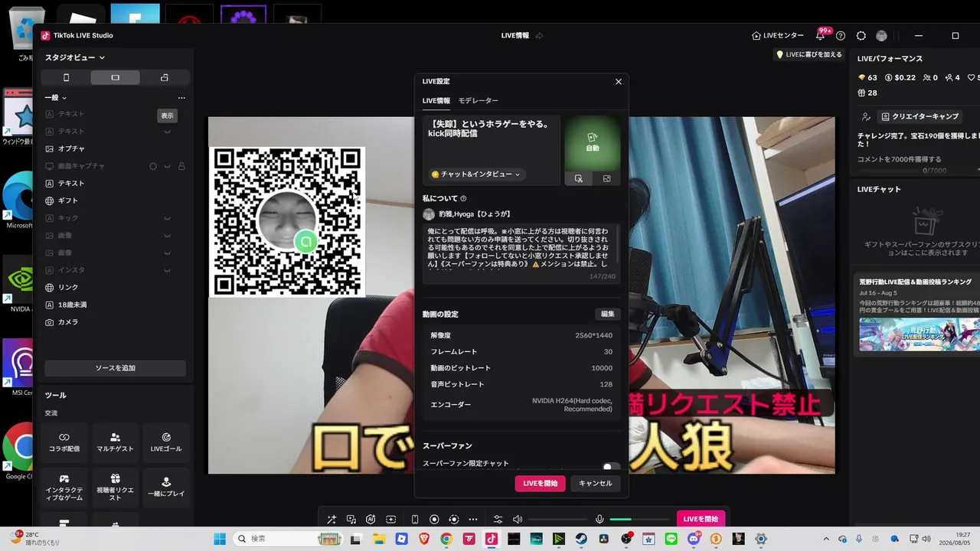
Task: Click the taskbar 検索 search box
Action: (x=287, y=539)
